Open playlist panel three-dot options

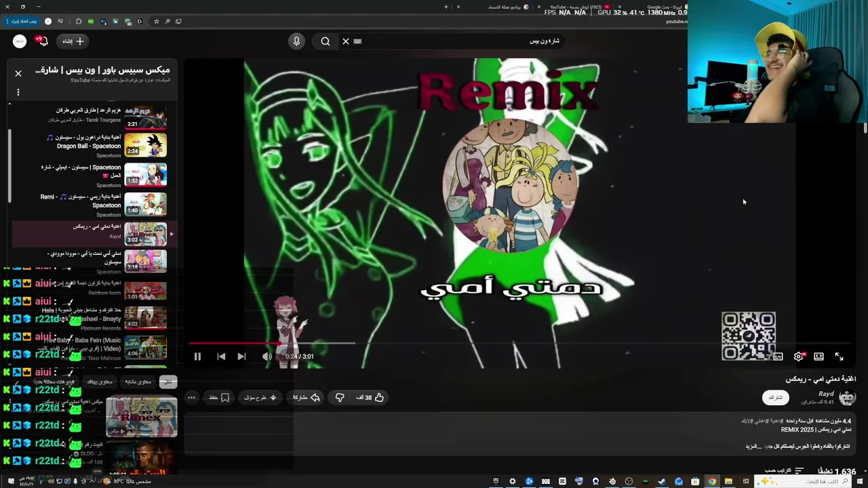18,92
